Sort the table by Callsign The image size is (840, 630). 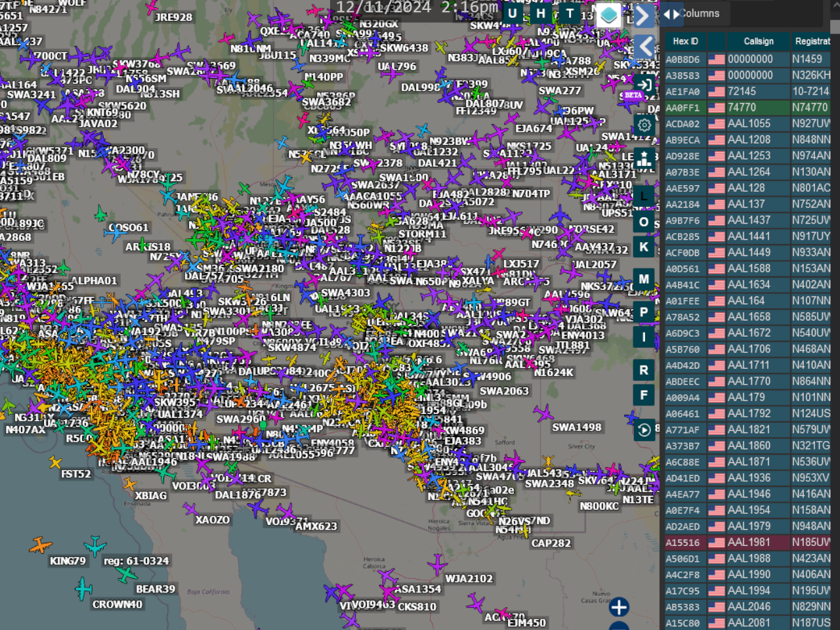[759, 41]
